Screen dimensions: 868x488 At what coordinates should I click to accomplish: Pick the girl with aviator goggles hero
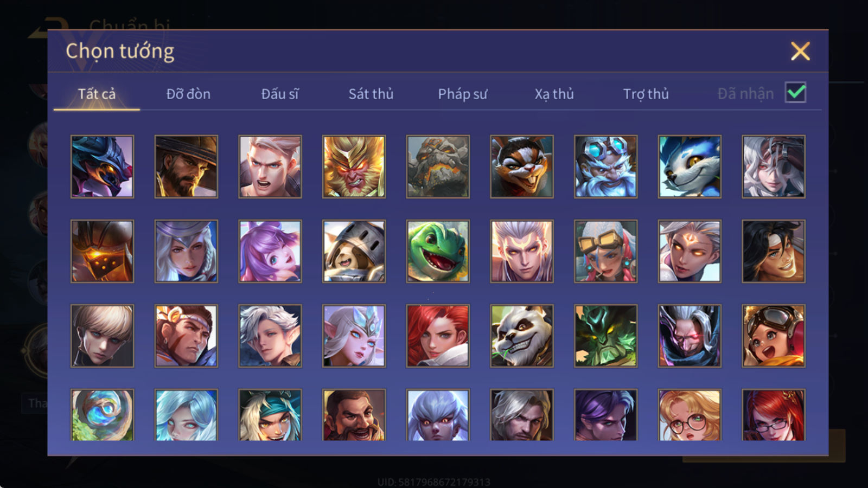[x=774, y=336]
